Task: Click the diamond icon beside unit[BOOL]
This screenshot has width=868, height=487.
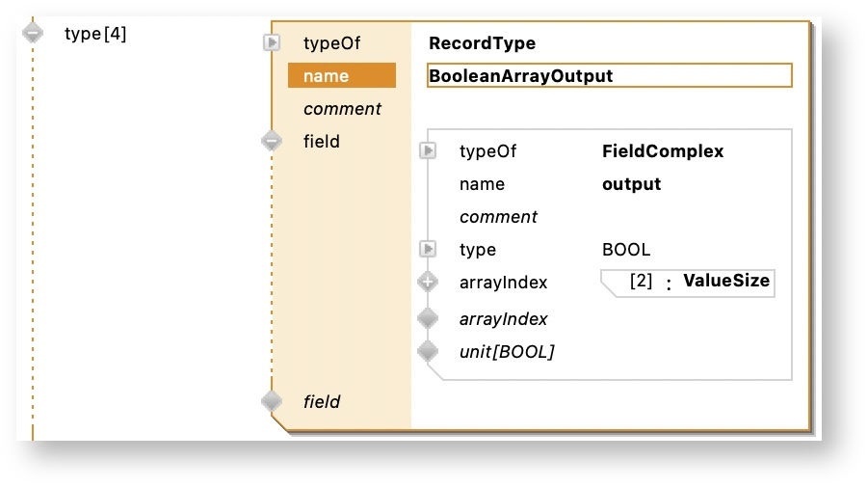Action: 428,351
